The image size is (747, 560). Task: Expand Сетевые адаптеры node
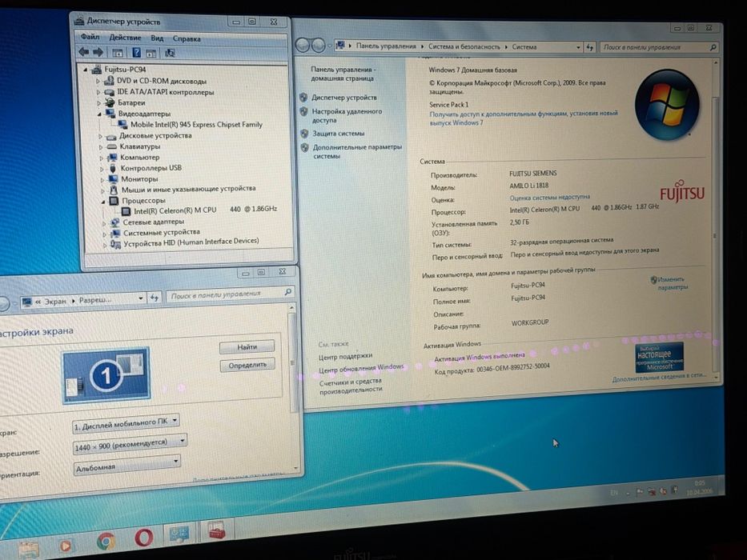point(104,222)
